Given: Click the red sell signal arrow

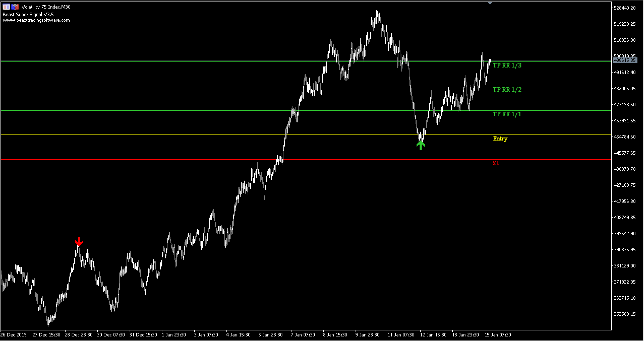Looking at the screenshot, I should coord(79,241).
